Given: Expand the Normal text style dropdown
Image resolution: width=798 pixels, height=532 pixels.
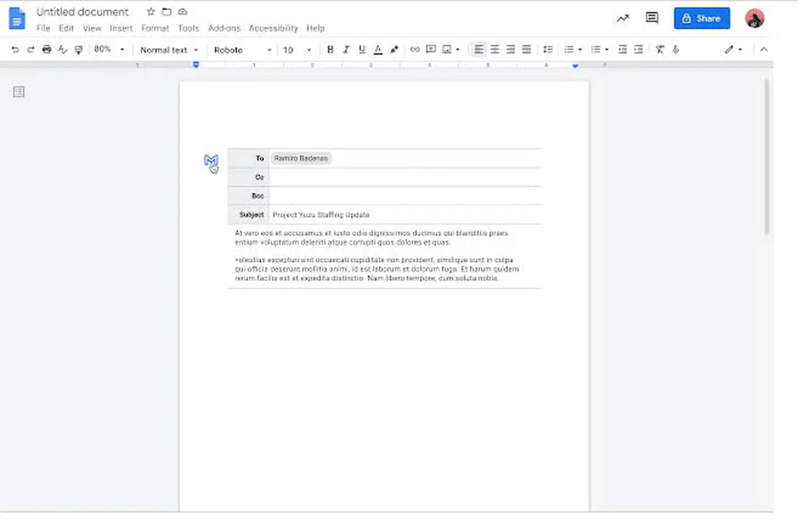Looking at the screenshot, I should 169,50.
